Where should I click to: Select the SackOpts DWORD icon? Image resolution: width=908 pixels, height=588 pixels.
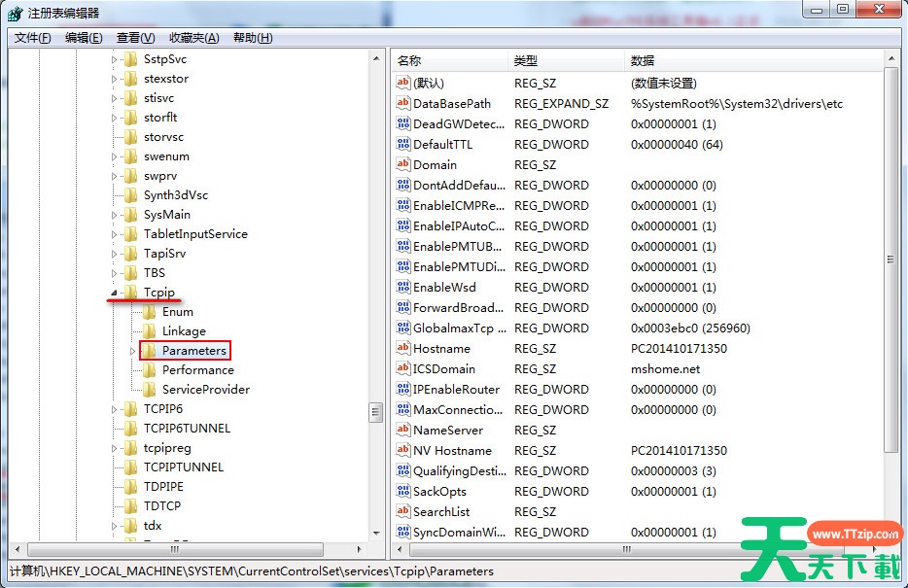pyautogui.click(x=403, y=492)
